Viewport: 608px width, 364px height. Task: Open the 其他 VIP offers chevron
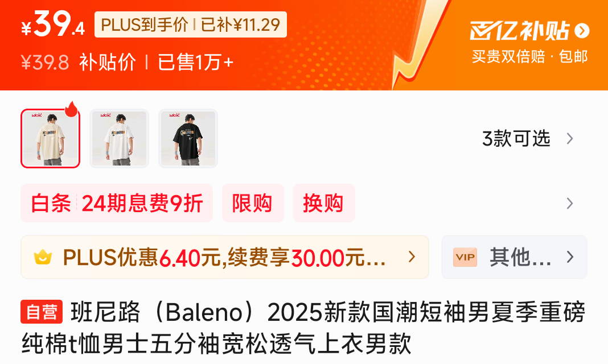570,257
